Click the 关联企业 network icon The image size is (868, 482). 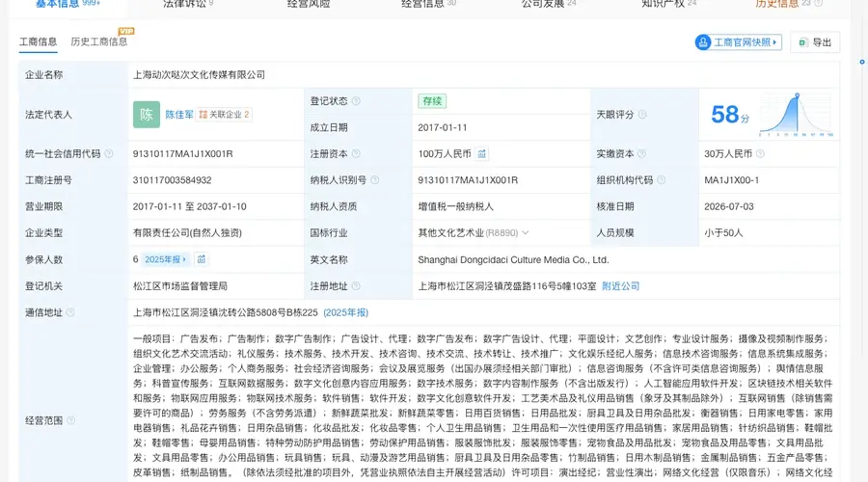[203, 115]
